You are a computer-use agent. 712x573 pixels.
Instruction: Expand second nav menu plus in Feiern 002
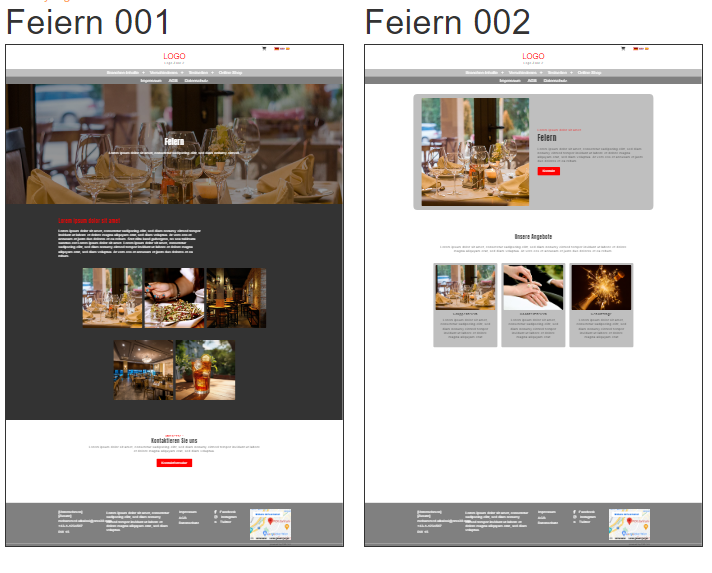(x=541, y=73)
